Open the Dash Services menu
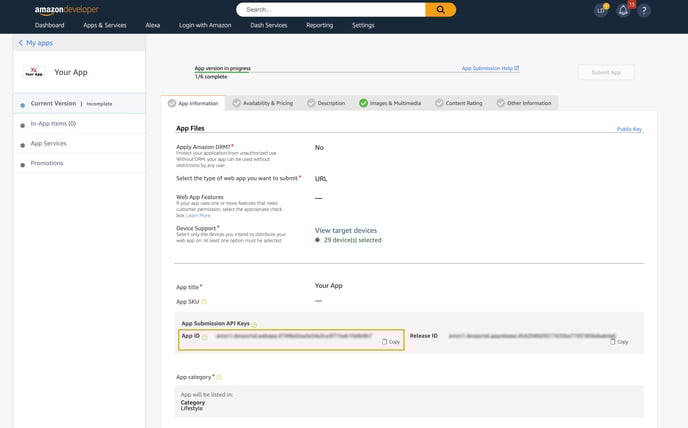Image resolution: width=688 pixels, height=428 pixels. coord(270,25)
